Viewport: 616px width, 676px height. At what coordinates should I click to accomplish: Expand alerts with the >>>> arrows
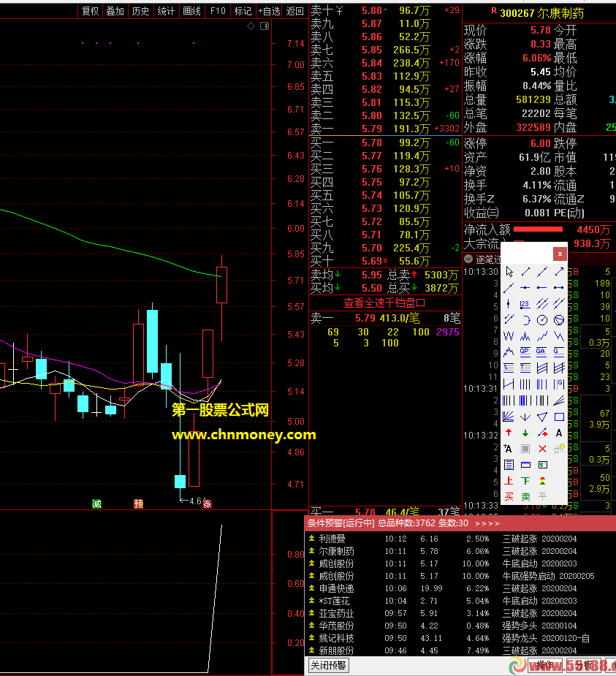coord(487,523)
